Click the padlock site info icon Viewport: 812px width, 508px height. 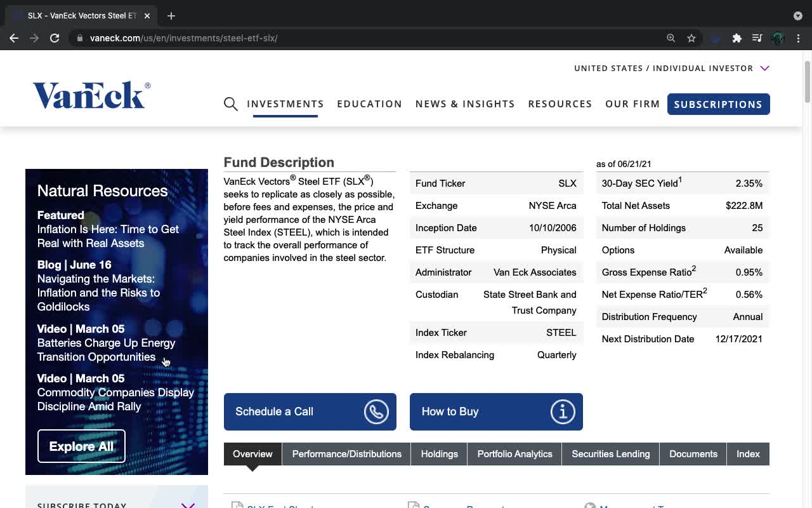(80, 38)
